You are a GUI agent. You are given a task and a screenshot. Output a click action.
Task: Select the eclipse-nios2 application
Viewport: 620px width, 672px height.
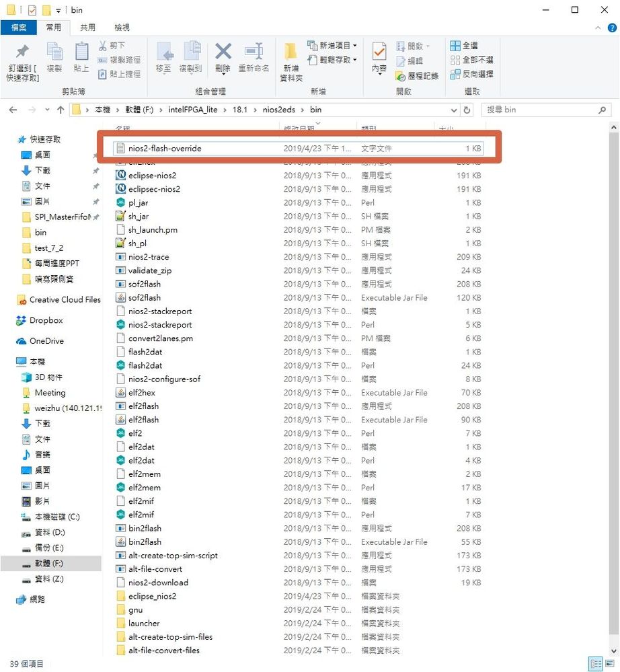(297, 176)
